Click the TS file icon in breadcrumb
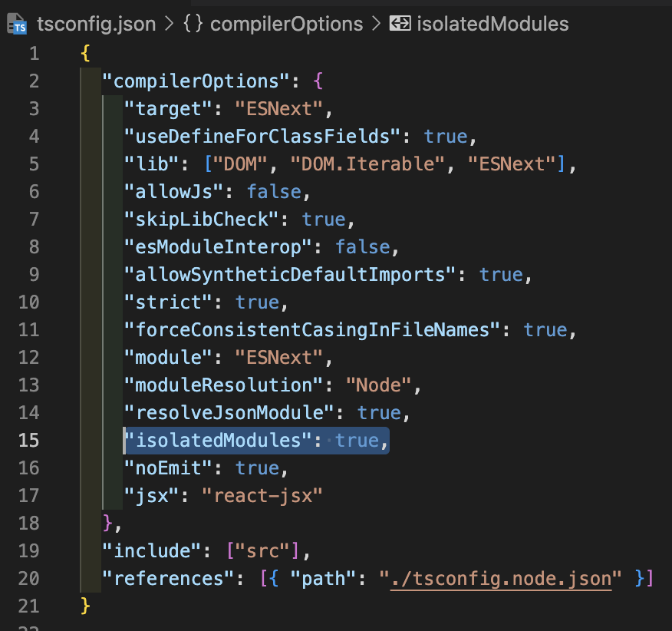 [x=17, y=24]
